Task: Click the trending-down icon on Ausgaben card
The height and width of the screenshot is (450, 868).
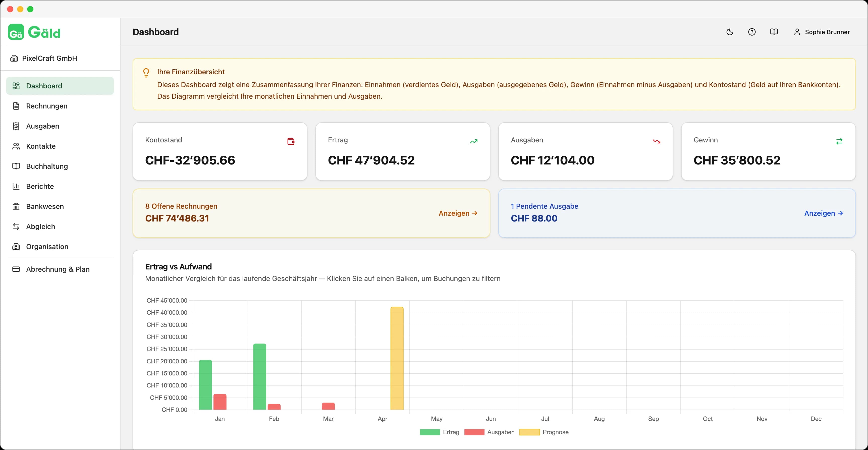Action: coord(656,141)
